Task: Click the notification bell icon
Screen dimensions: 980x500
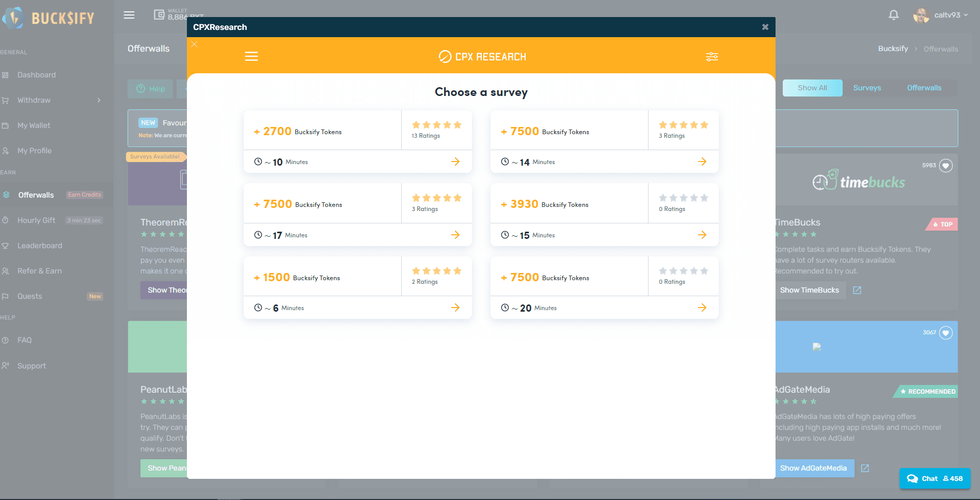Action: coord(894,15)
